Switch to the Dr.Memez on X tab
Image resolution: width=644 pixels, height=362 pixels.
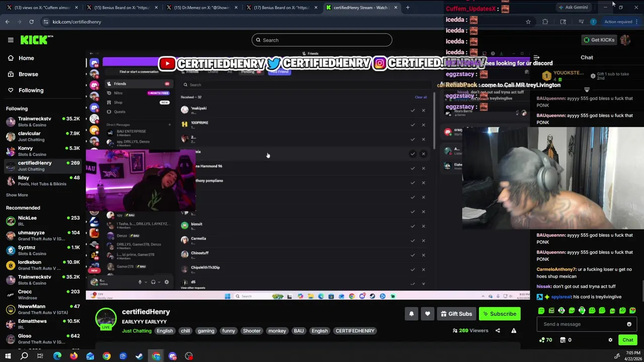[x=202, y=8]
